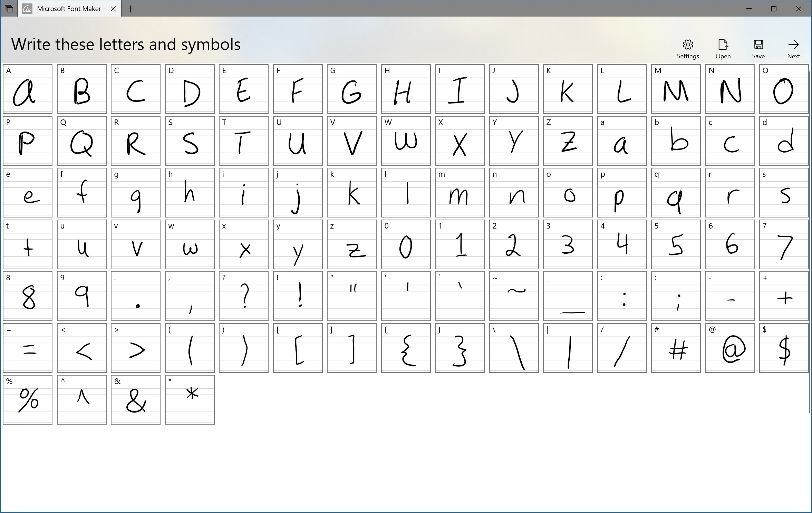Click the at-sign writing cell
The image size is (812, 513).
click(x=730, y=348)
